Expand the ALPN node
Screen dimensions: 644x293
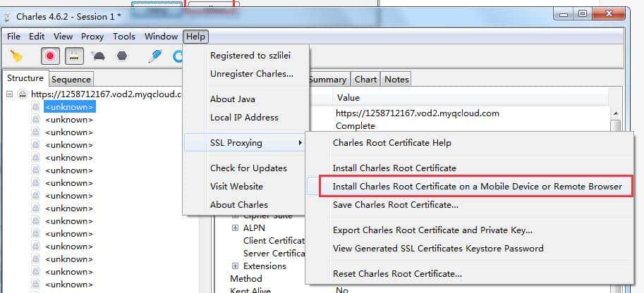coord(235,227)
